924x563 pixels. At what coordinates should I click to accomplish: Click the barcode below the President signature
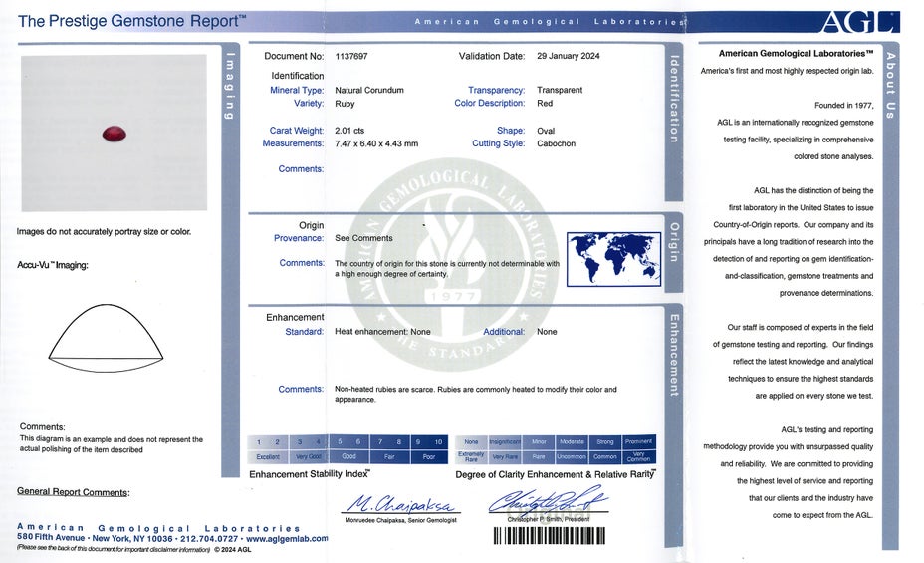[549, 536]
